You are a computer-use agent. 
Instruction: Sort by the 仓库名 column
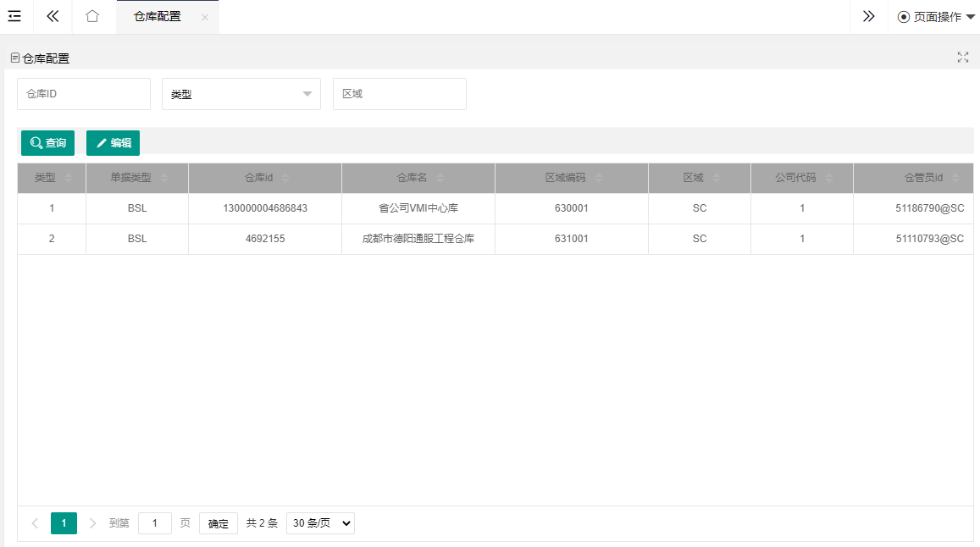coord(440,178)
